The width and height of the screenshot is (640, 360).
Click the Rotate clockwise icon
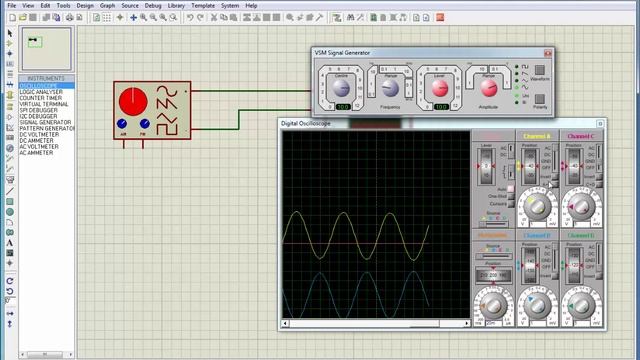pyautogui.click(x=10, y=281)
